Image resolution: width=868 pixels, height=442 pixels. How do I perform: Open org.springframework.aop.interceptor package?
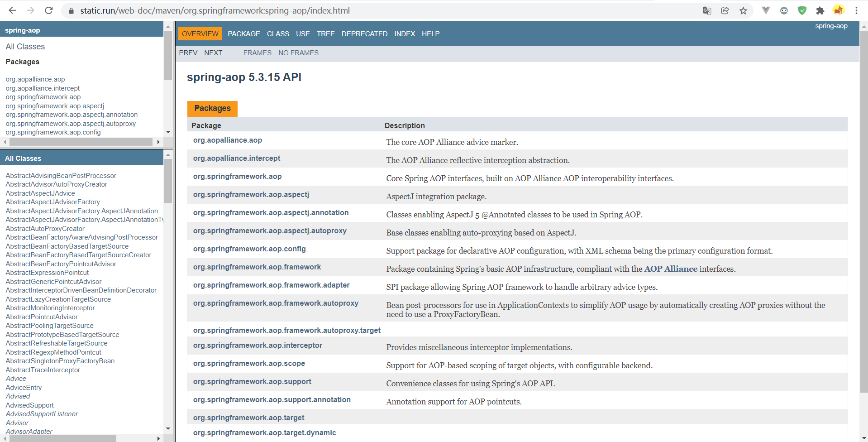point(258,345)
